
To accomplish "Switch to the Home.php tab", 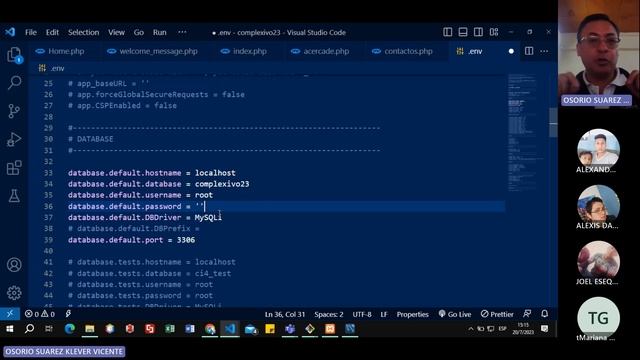I will [60, 51].
